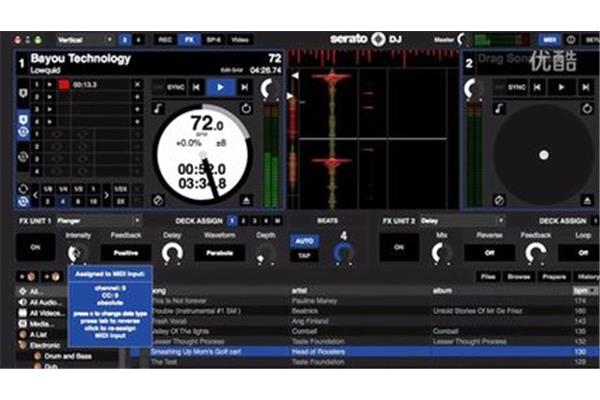Click the repeat icon on deck 1
This screenshot has height=400, width=600.
[x=246, y=109]
